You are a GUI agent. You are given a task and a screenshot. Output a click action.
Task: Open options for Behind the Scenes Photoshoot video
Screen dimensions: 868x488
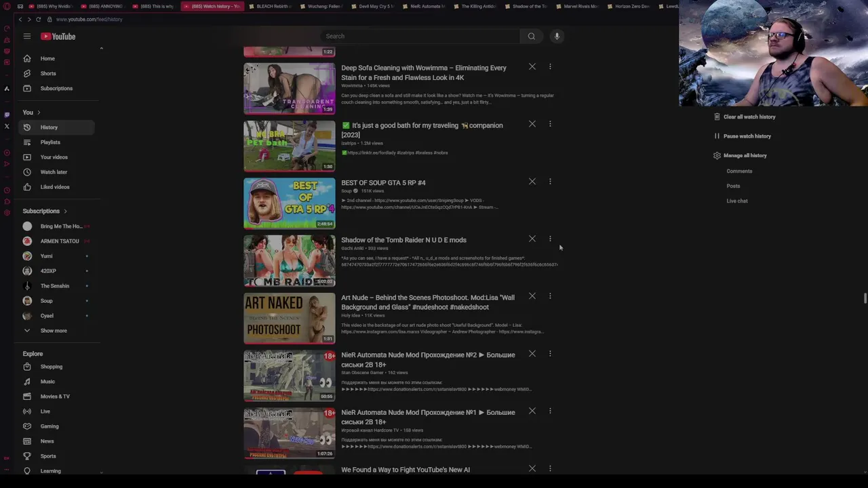point(550,296)
